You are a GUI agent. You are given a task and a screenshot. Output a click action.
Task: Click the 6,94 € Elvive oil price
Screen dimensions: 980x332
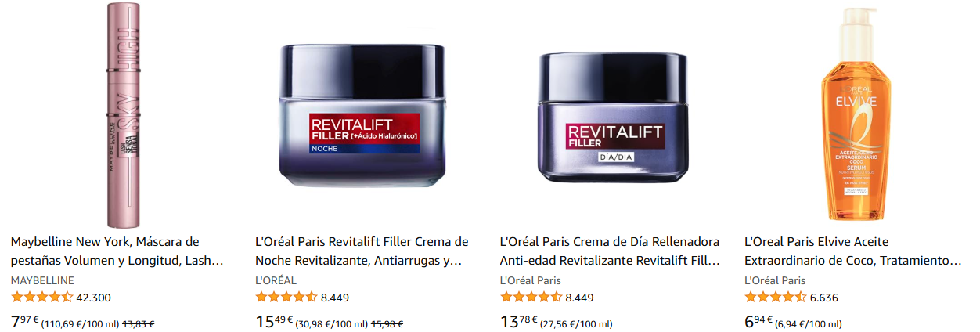click(758, 322)
